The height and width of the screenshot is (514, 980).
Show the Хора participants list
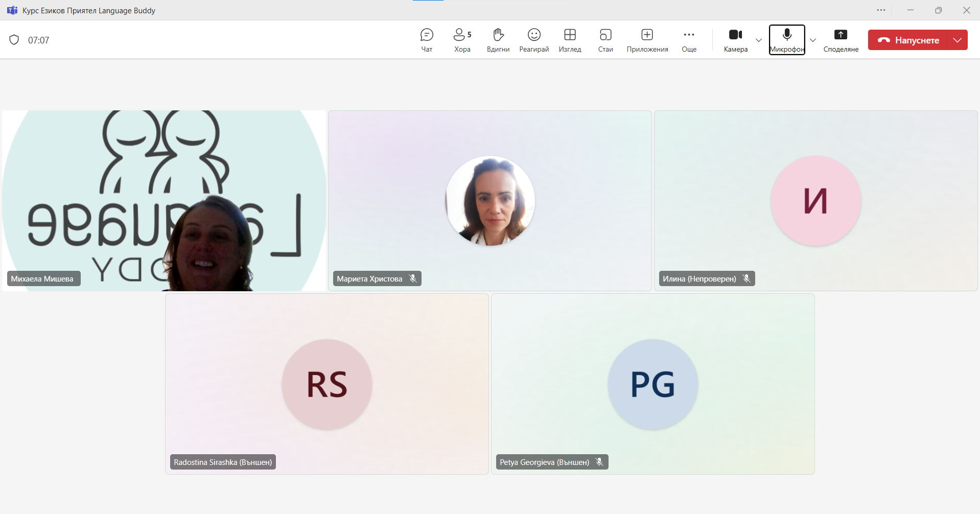click(x=462, y=40)
